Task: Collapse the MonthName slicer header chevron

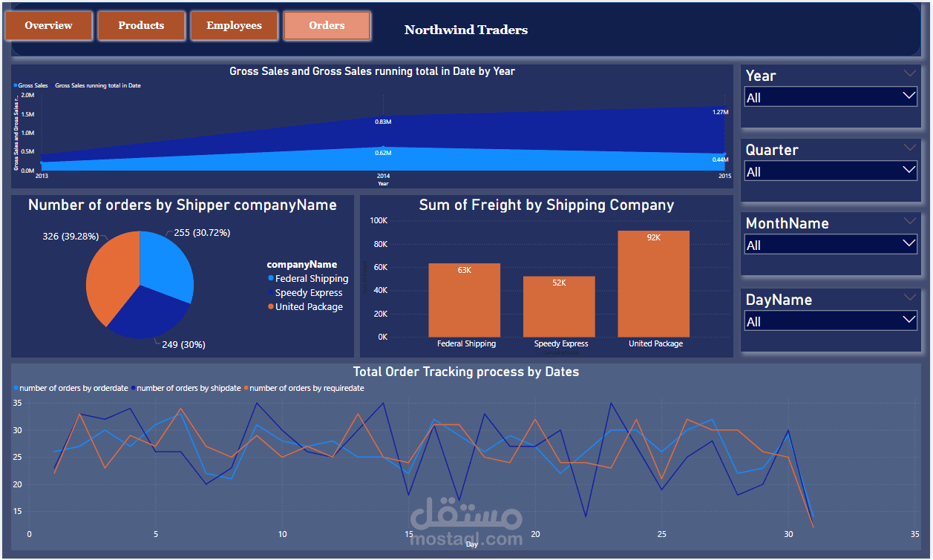Action: point(910,220)
